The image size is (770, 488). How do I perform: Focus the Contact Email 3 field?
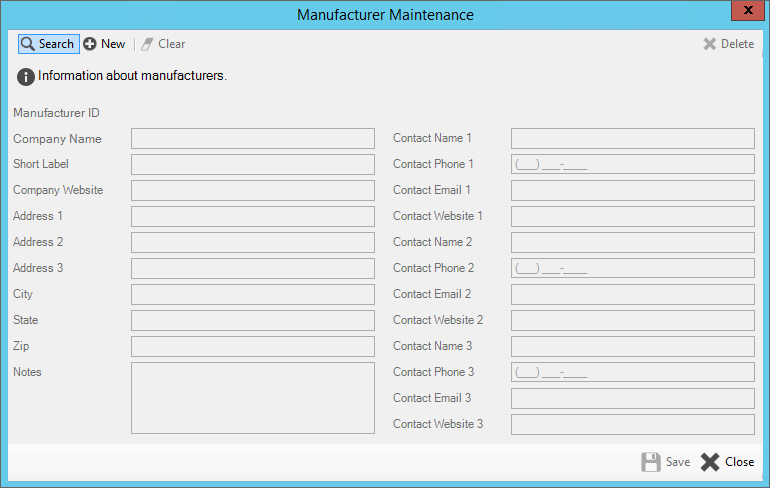pos(633,399)
